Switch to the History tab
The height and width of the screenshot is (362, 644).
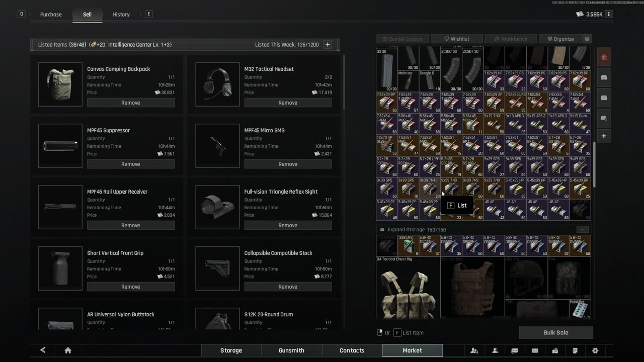point(121,15)
